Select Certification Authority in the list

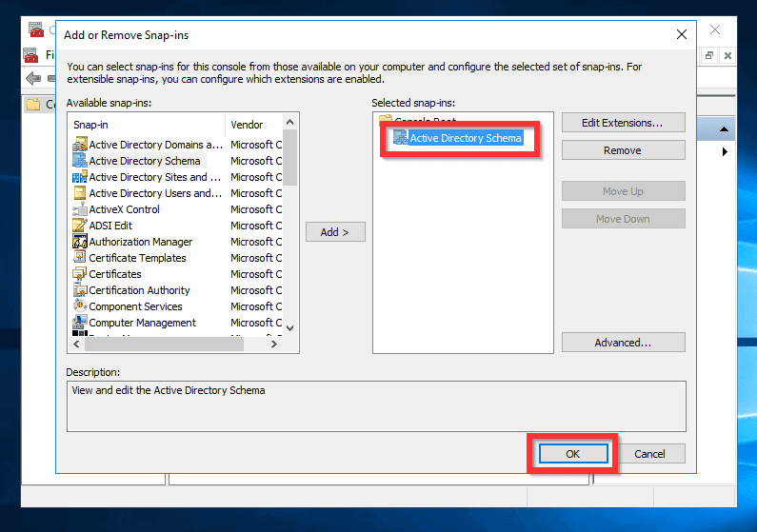(139, 290)
